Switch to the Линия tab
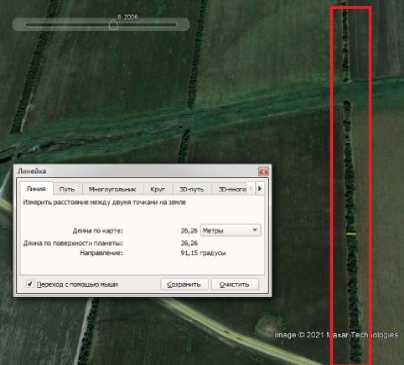 (x=36, y=189)
